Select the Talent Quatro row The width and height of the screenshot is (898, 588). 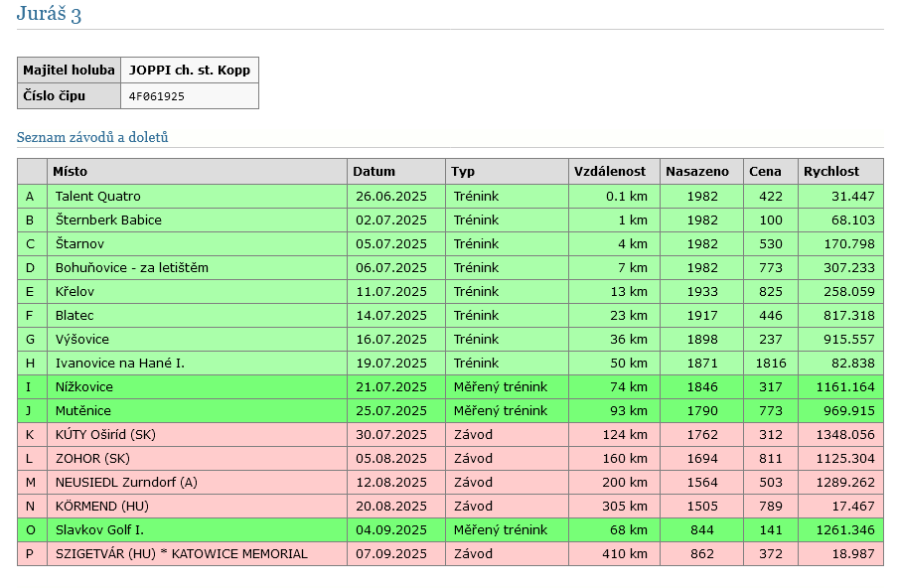click(97, 197)
